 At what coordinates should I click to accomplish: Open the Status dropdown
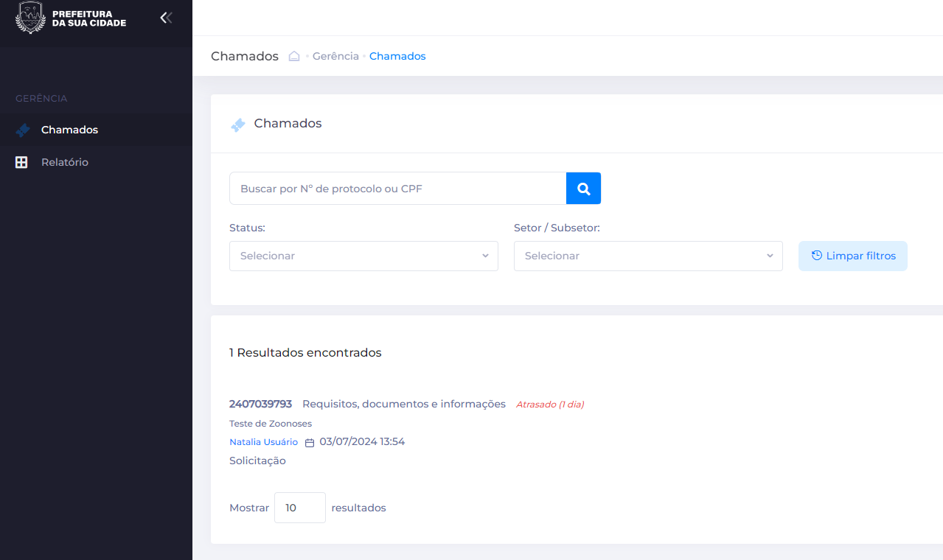(363, 256)
